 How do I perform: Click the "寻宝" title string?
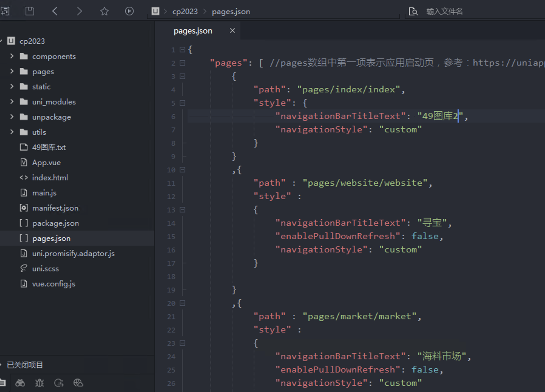click(x=432, y=223)
